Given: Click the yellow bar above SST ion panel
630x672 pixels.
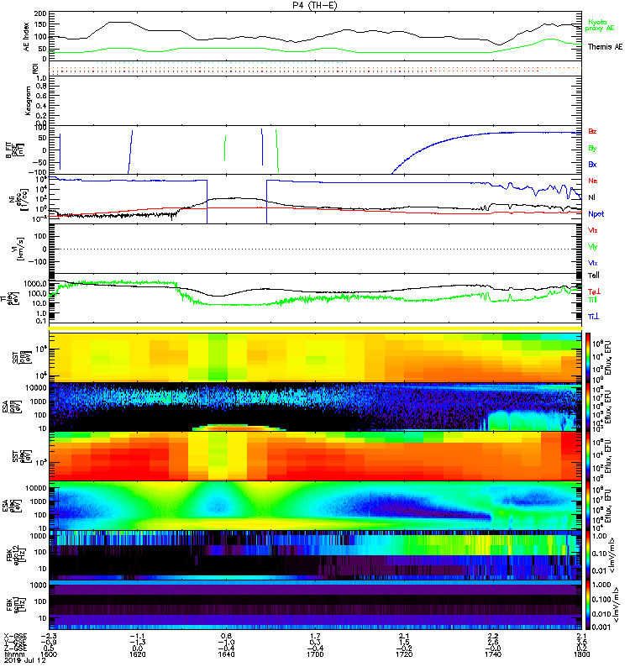Looking at the screenshot, I should pos(315,328).
